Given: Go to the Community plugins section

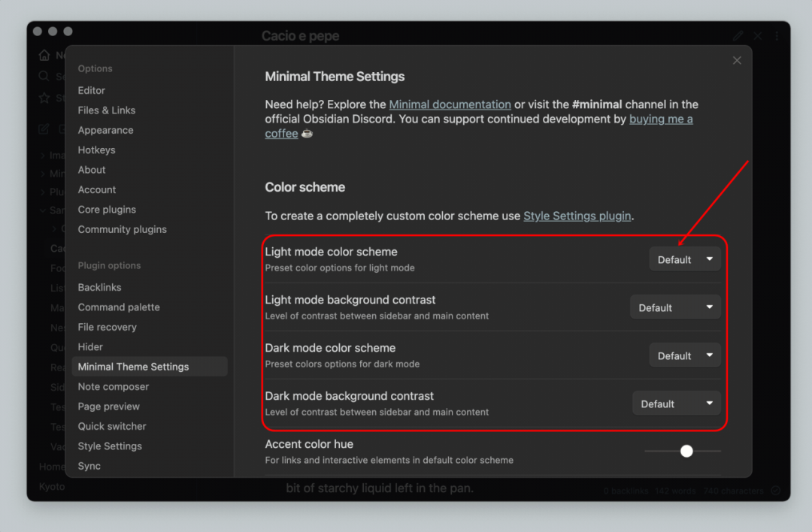Looking at the screenshot, I should tap(122, 229).
